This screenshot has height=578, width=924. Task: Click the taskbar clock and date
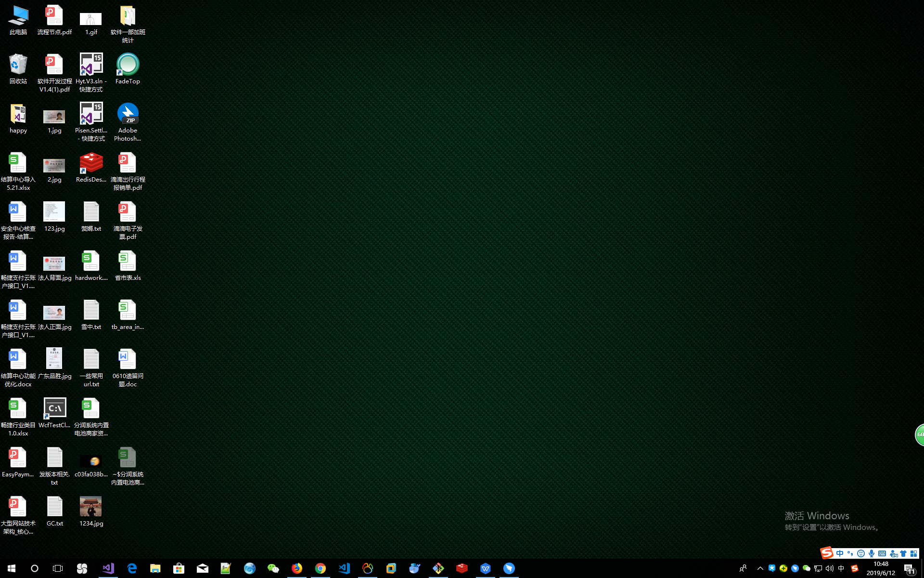(881, 568)
